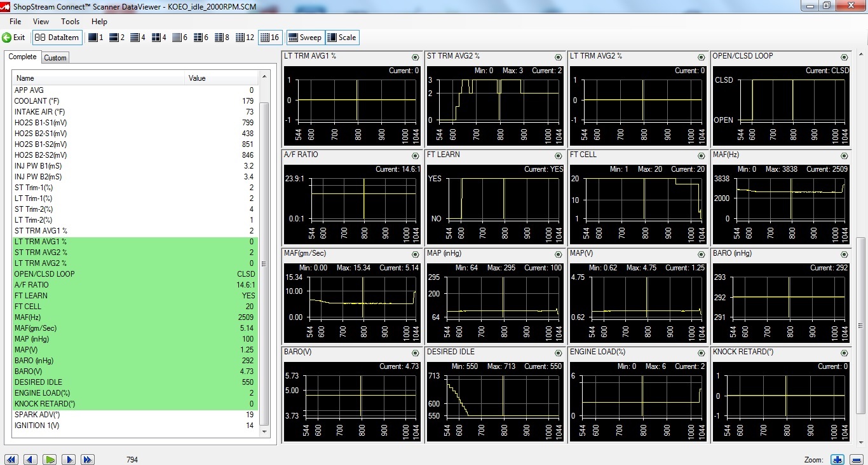Click MAP (inHg) graph options icon
Image resolution: width=868 pixels, height=465 pixels.
click(x=558, y=254)
